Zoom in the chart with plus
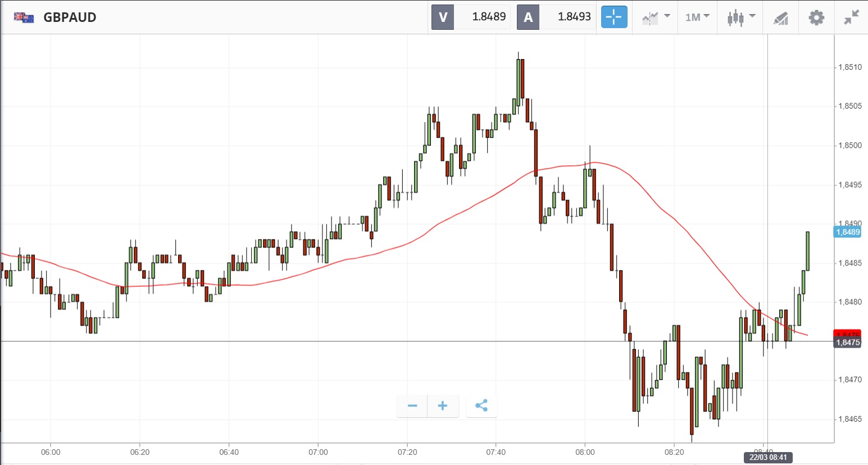Image resolution: width=868 pixels, height=465 pixels. coord(443,405)
